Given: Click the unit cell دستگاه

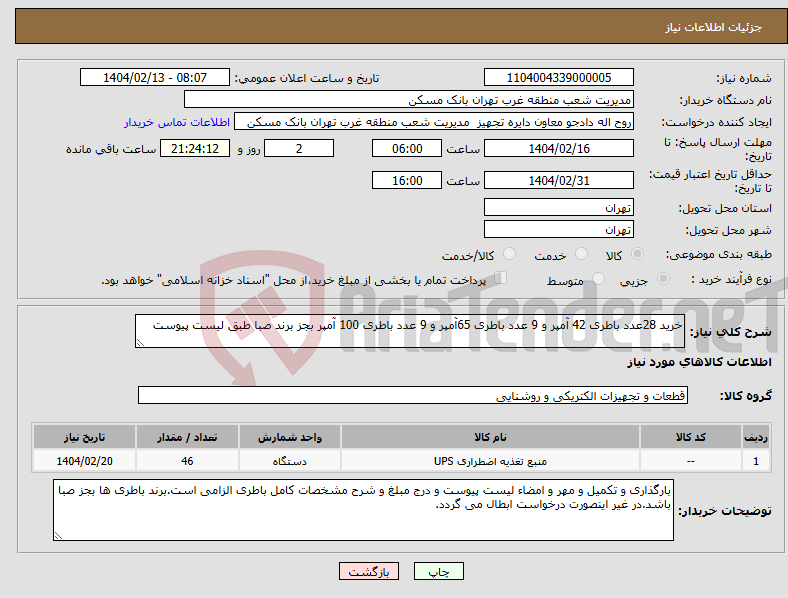Looking at the screenshot, I should coord(290,461).
